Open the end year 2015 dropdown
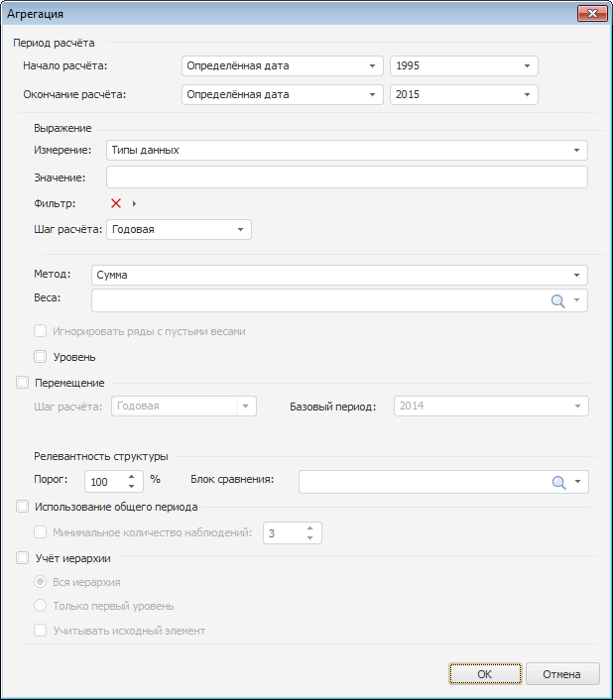This screenshot has width=613, height=700. [527, 95]
